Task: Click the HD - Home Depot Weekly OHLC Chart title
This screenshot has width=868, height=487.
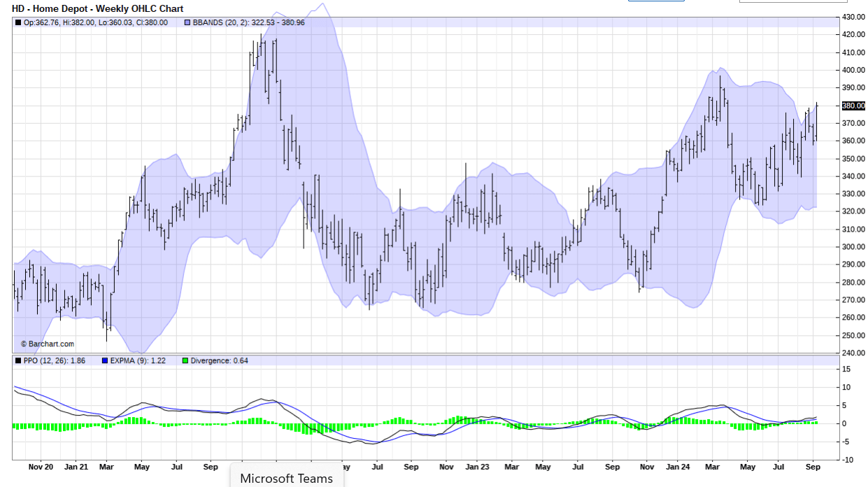Action: coord(98,8)
